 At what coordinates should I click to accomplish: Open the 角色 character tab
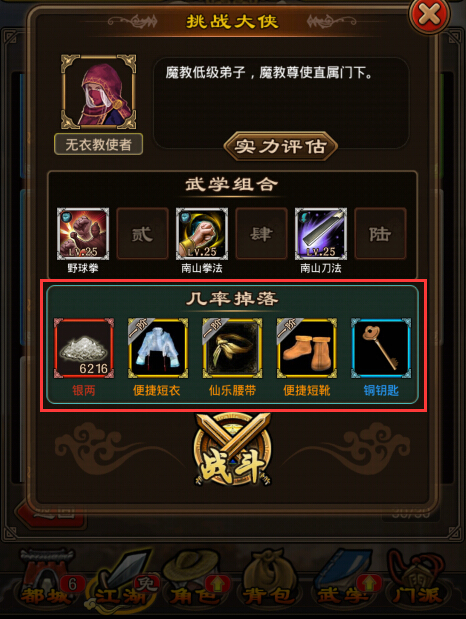[194, 582]
